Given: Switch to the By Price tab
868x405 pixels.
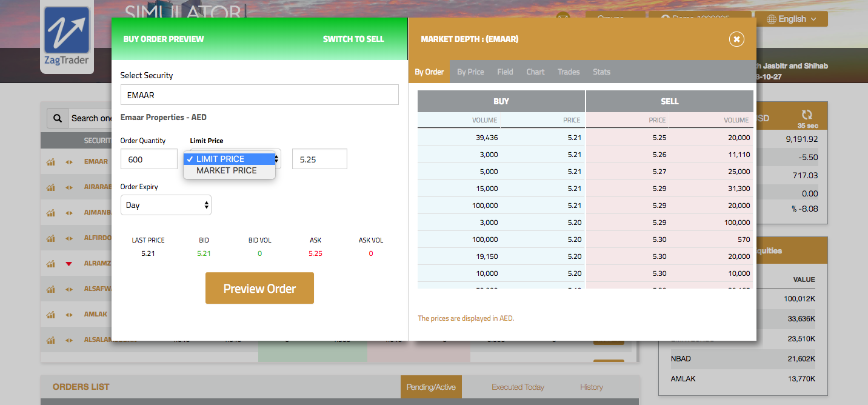Looking at the screenshot, I should (470, 72).
